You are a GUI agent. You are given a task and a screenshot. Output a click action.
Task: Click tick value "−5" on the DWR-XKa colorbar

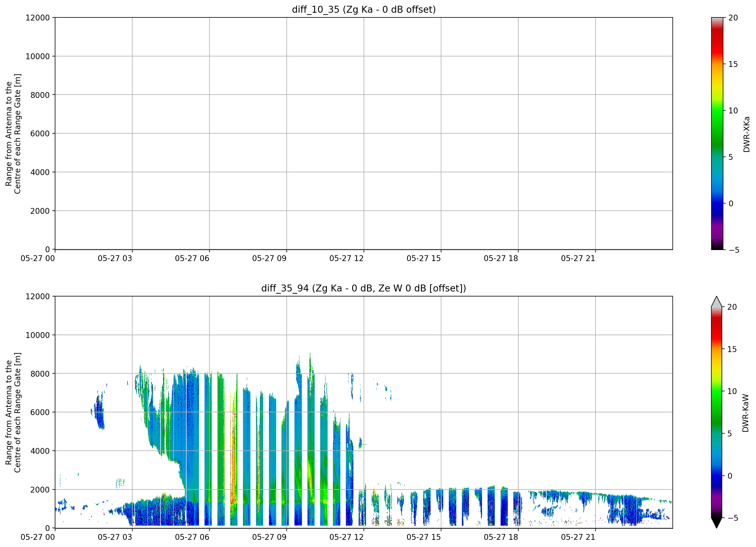[x=734, y=250]
